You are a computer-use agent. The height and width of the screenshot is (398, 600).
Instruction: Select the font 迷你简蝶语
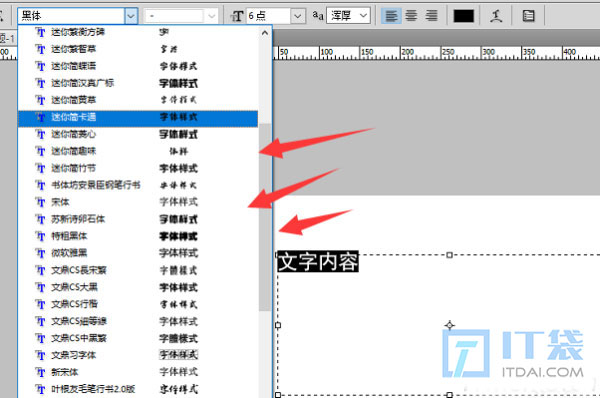[138, 66]
